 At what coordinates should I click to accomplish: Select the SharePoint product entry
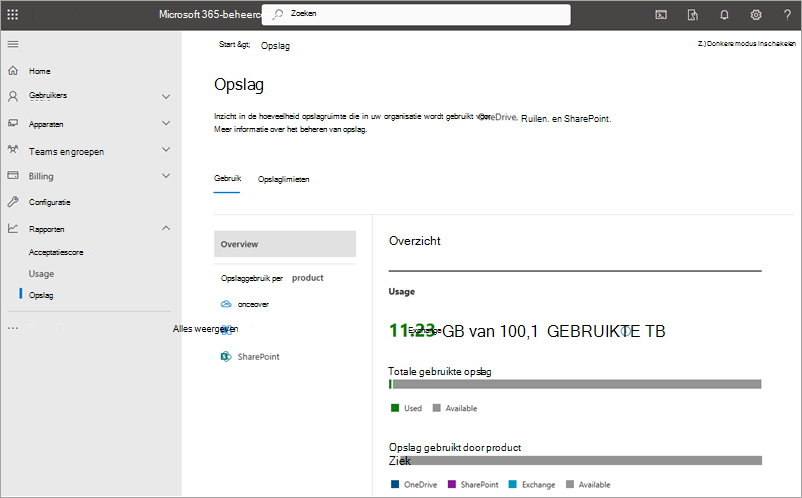258,357
